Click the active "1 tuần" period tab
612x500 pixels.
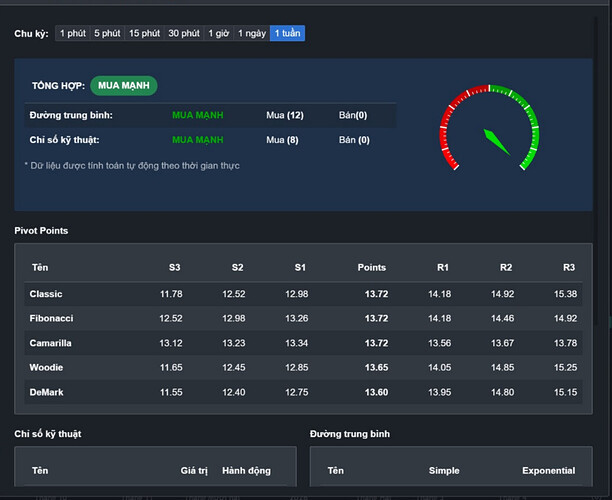(x=287, y=33)
